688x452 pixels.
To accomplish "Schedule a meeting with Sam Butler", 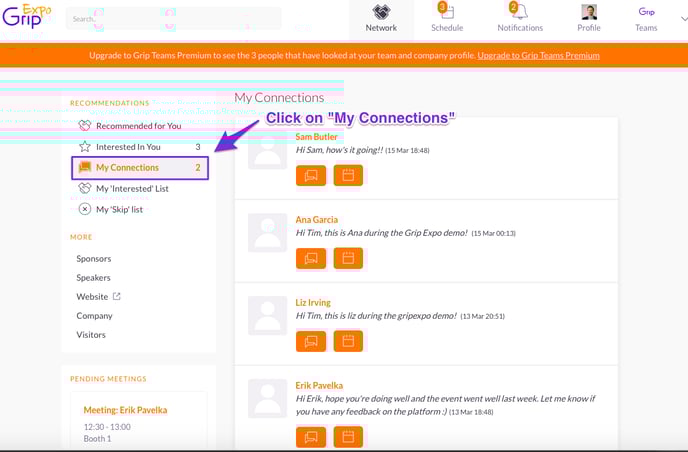I will tap(348, 176).
